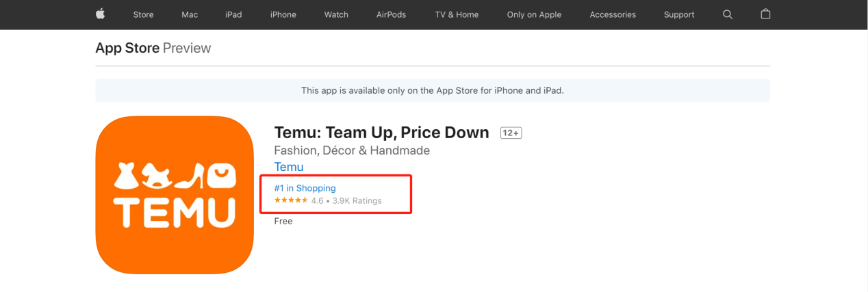Select iPad in navigation bar
The height and width of the screenshot is (292, 868).
(x=233, y=14)
